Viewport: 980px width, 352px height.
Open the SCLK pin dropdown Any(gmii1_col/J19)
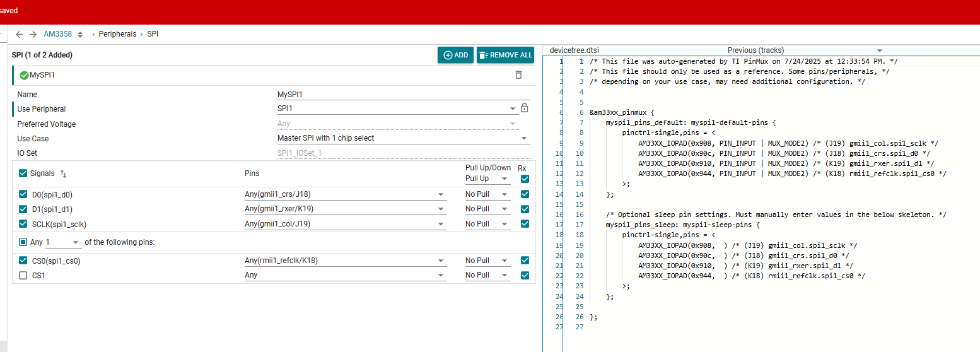[345, 224]
